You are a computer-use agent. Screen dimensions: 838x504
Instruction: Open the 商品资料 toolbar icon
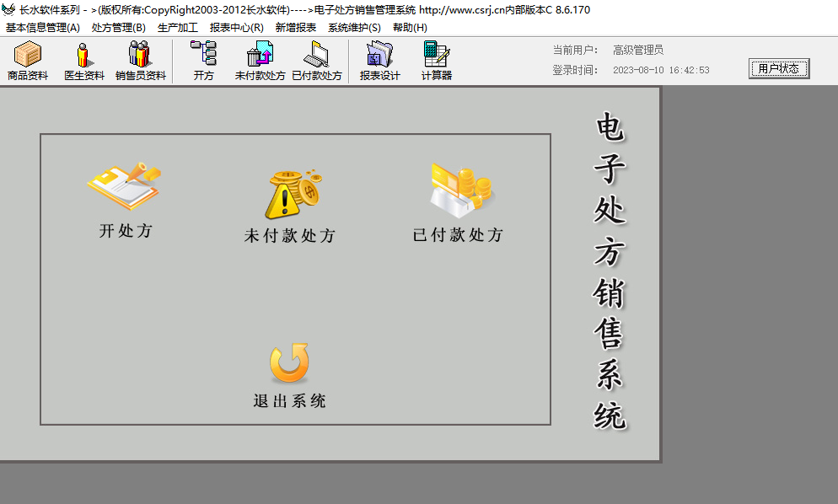pyautogui.click(x=28, y=61)
